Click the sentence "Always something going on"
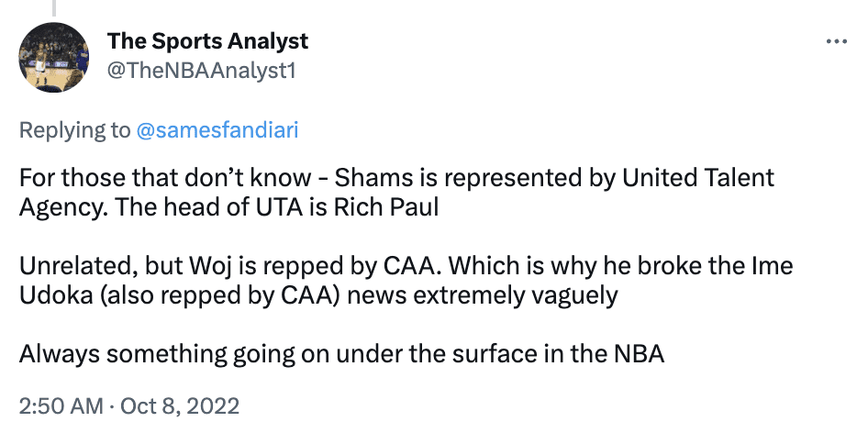The height and width of the screenshot is (444, 868). coord(341,354)
